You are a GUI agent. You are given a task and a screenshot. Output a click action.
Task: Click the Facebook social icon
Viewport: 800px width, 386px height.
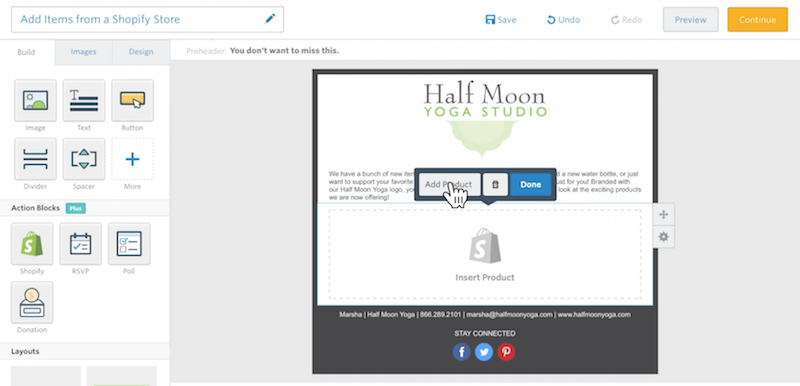tap(461, 352)
